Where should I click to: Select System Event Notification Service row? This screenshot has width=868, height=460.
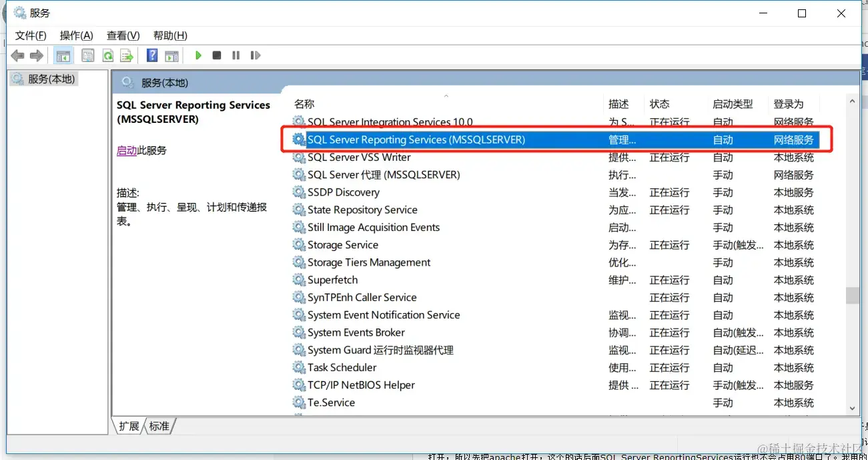555,315
